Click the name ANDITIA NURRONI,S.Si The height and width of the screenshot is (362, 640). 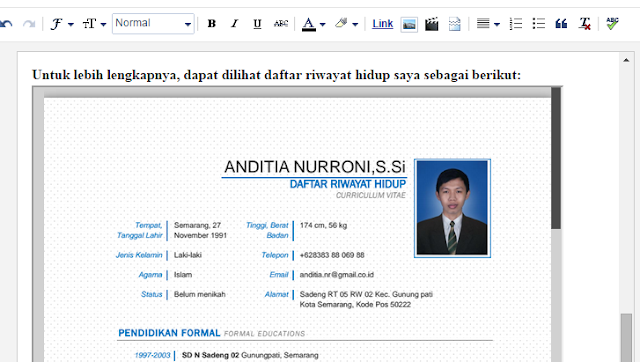[314, 167]
